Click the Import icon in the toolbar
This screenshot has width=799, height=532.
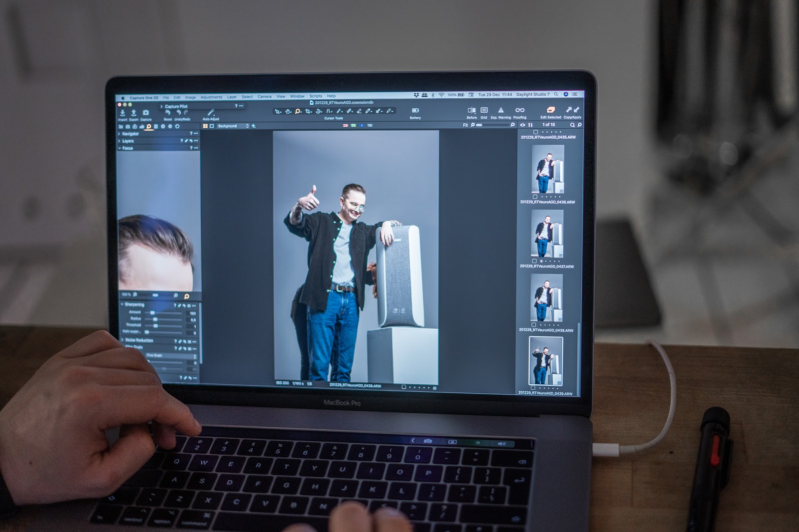[x=123, y=114]
